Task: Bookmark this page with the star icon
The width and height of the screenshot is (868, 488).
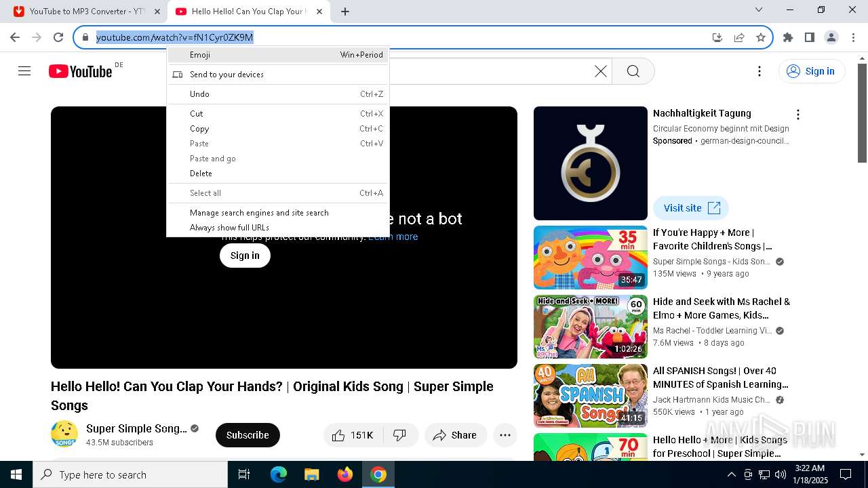Action: coord(761,37)
